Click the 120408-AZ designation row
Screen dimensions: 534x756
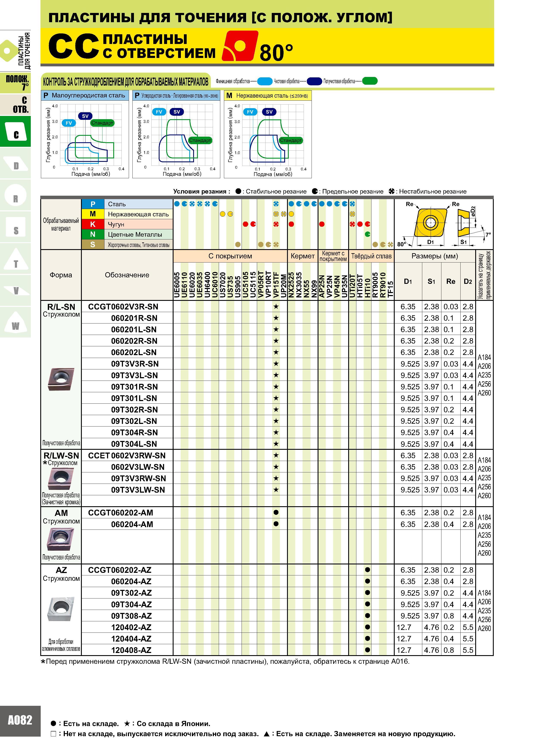pyautogui.click(x=131, y=650)
